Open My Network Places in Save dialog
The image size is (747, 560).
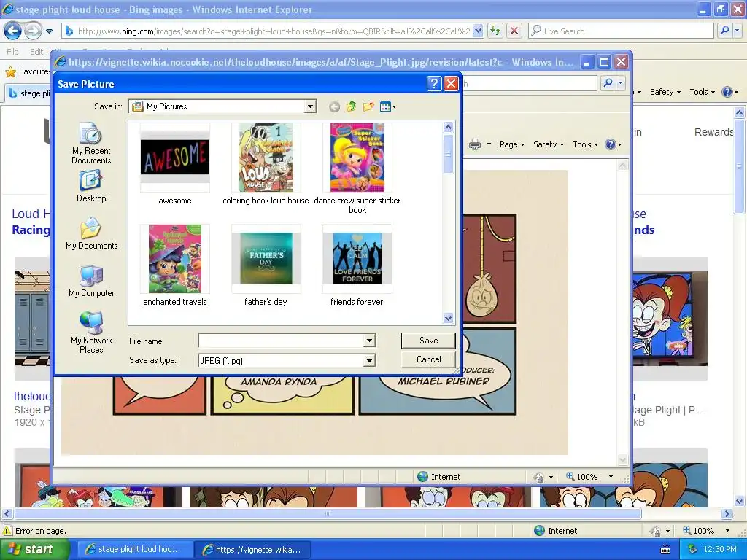tap(91, 332)
